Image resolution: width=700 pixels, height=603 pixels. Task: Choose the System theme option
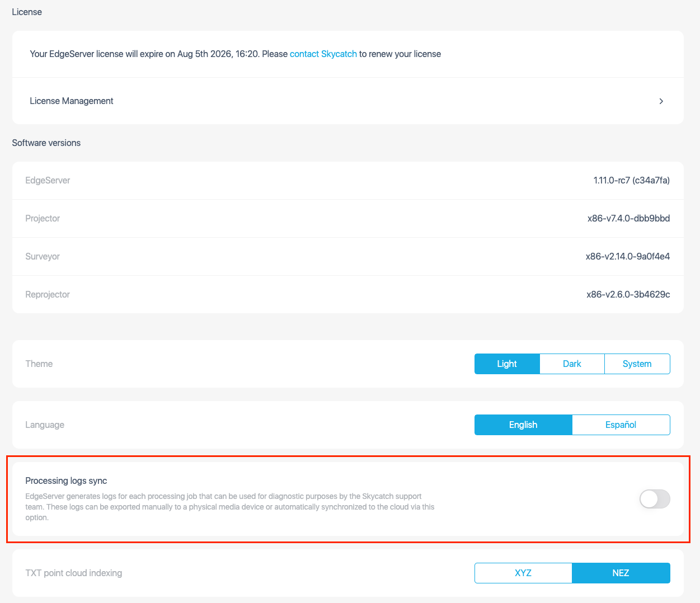point(637,364)
